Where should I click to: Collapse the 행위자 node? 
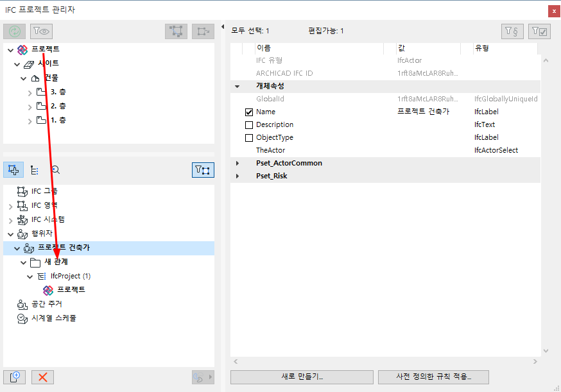[x=10, y=234]
